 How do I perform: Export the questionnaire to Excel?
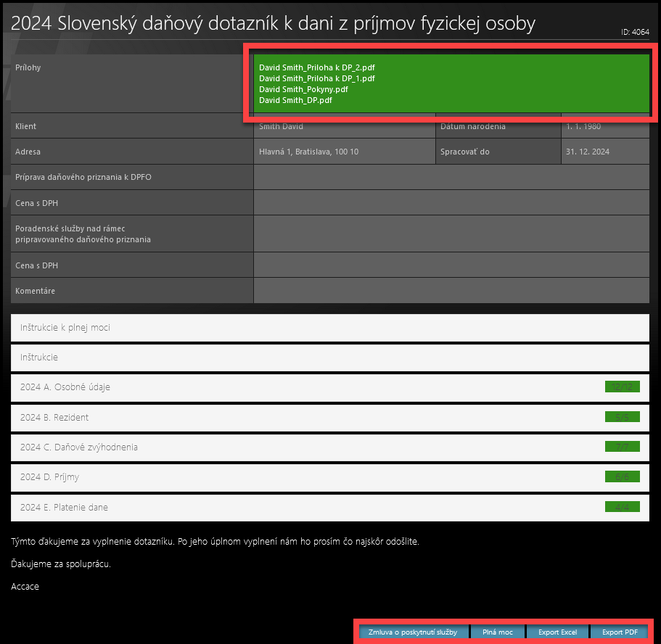[557, 632]
